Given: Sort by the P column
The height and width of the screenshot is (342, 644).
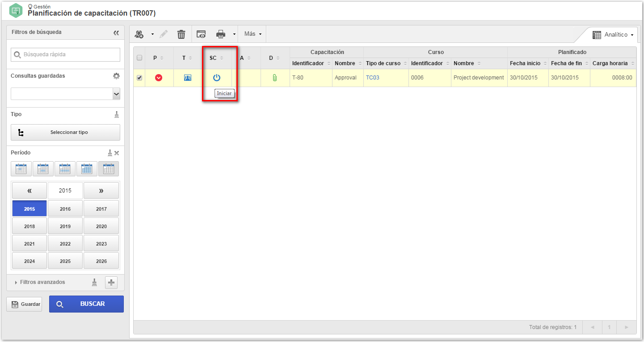Looking at the screenshot, I should [x=159, y=58].
